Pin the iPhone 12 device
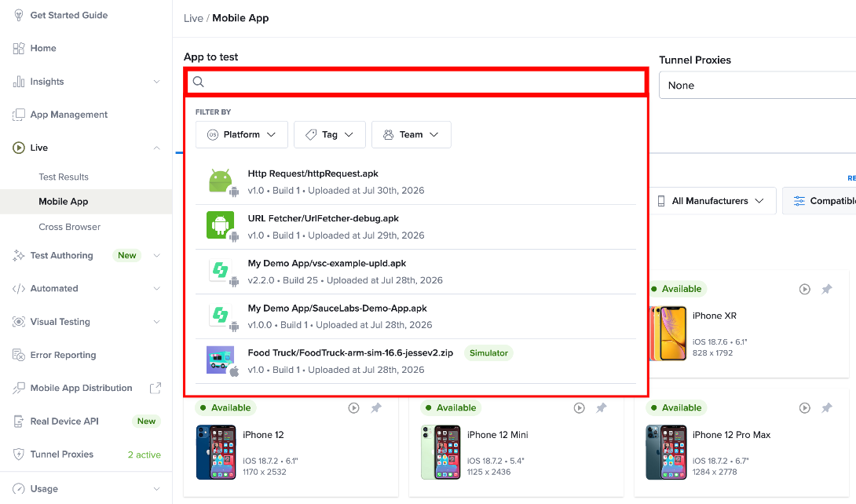The height and width of the screenshot is (504, 856). pyautogui.click(x=376, y=408)
